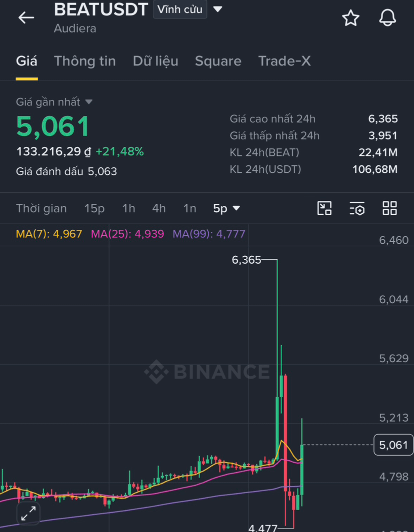Select 15p interval
Screen dimensions: 414x532
pyautogui.click(x=94, y=208)
